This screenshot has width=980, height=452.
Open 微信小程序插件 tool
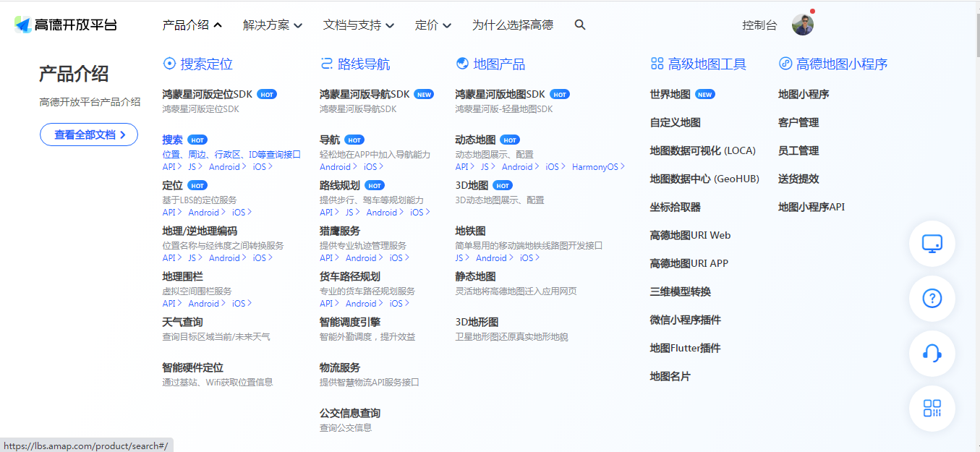(686, 320)
